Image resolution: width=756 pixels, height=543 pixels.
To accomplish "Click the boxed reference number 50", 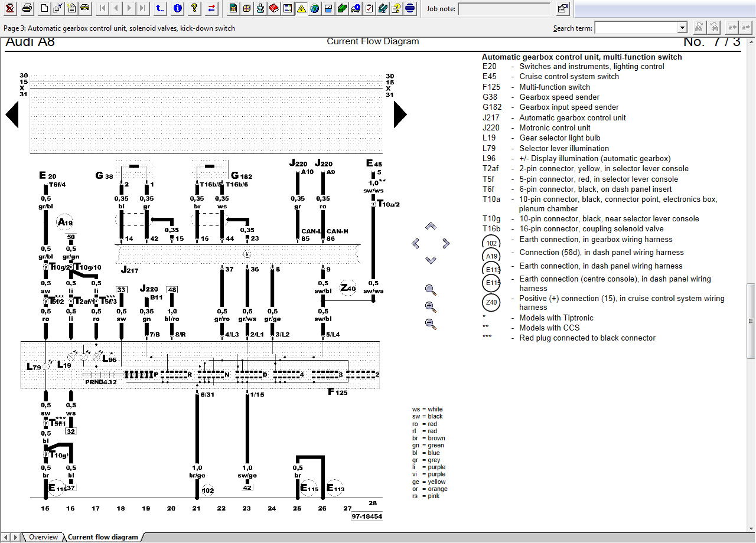I will click(71, 237).
